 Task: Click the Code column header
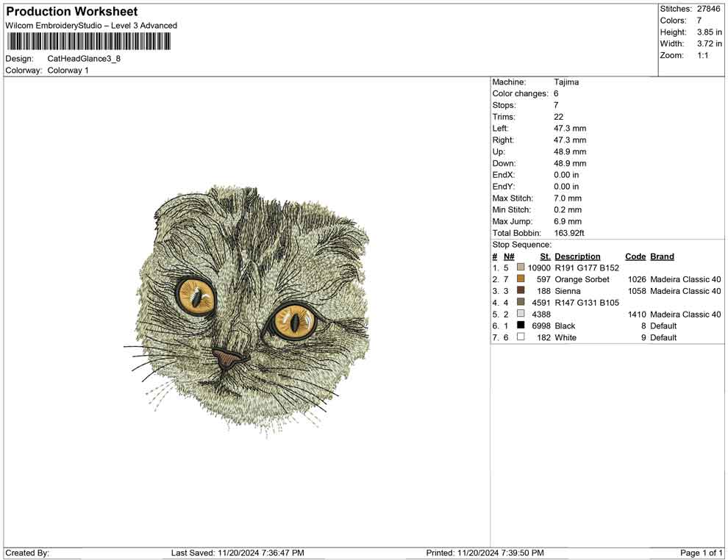coord(635,256)
